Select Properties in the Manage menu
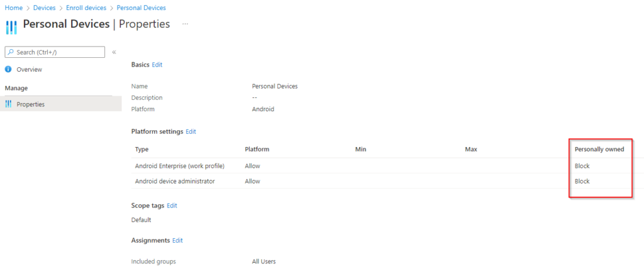The height and width of the screenshot is (276, 644). pos(30,104)
